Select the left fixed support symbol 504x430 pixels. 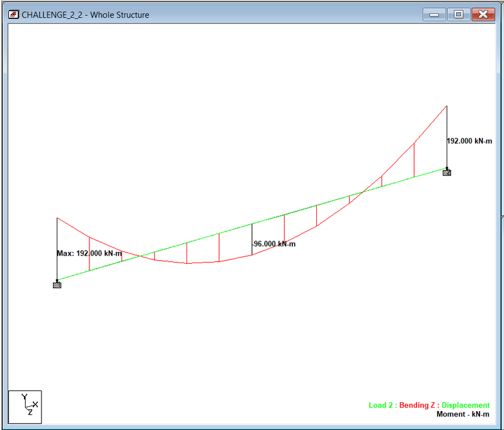click(x=57, y=285)
